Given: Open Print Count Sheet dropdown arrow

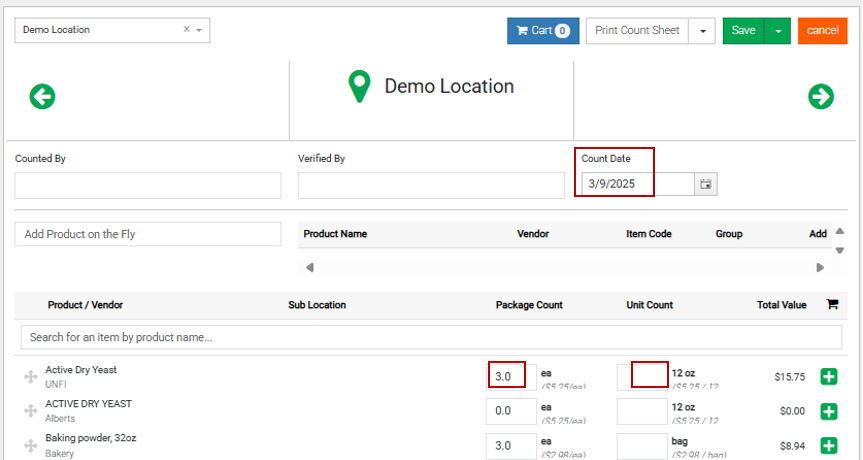Looking at the screenshot, I should point(702,31).
